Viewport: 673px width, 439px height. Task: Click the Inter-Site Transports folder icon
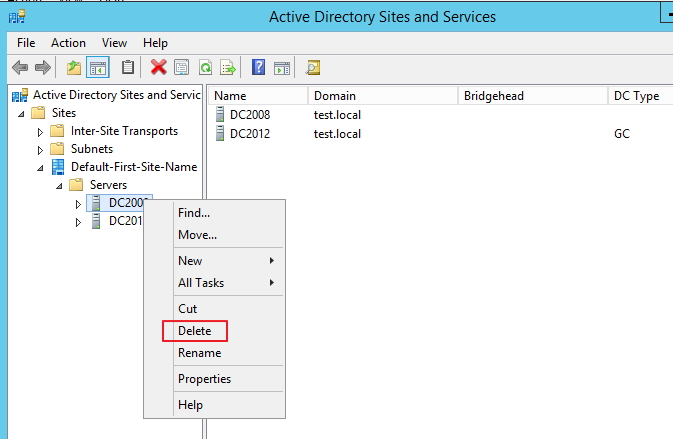pos(57,131)
